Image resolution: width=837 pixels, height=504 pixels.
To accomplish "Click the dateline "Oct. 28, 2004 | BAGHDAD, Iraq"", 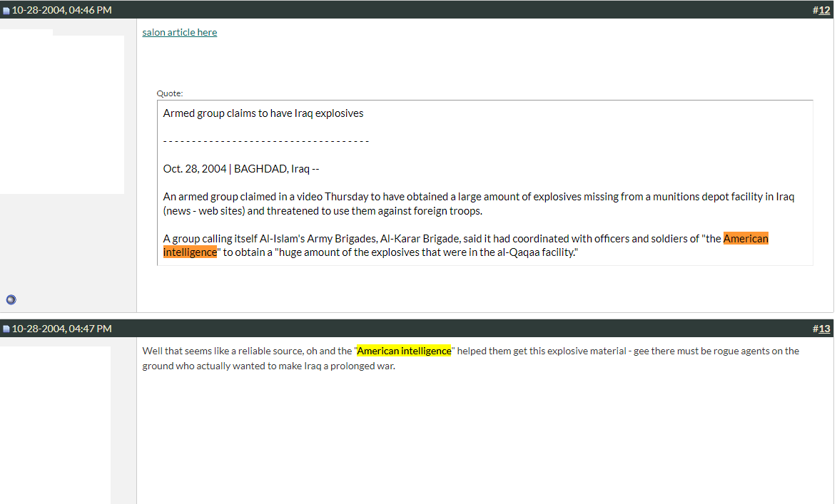I will (236, 169).
